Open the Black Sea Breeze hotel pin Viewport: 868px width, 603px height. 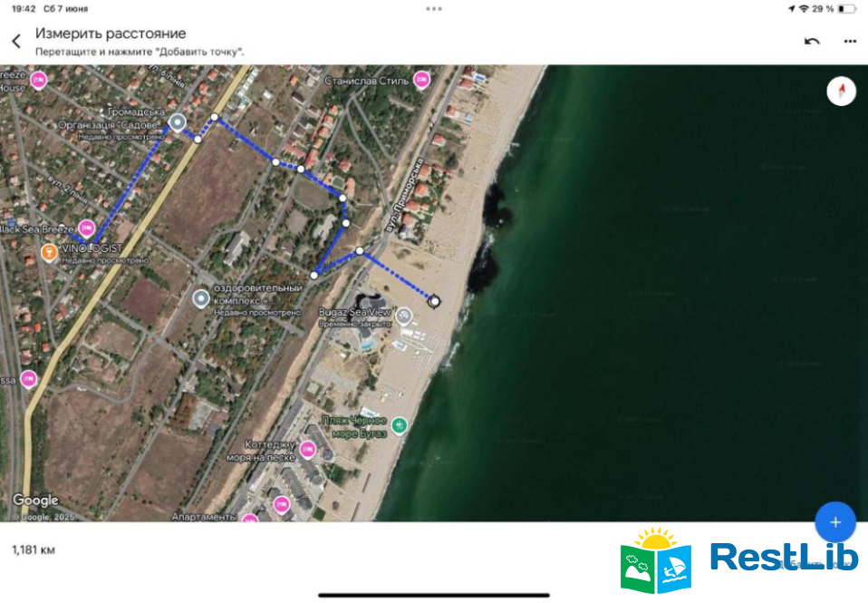click(x=86, y=228)
